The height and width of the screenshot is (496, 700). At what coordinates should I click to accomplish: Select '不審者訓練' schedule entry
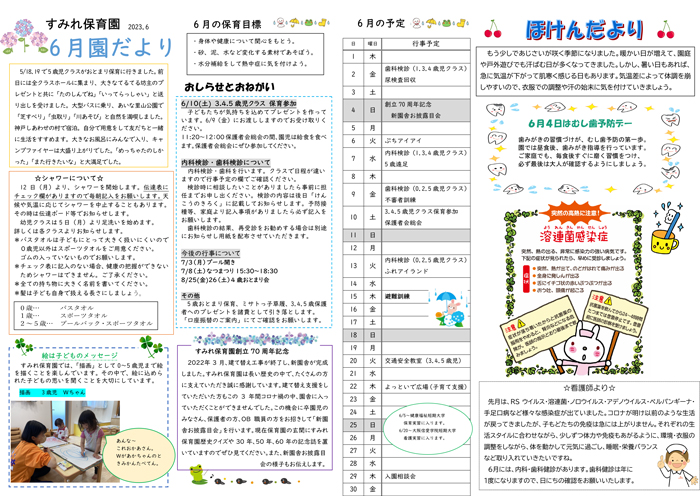pos(400,200)
